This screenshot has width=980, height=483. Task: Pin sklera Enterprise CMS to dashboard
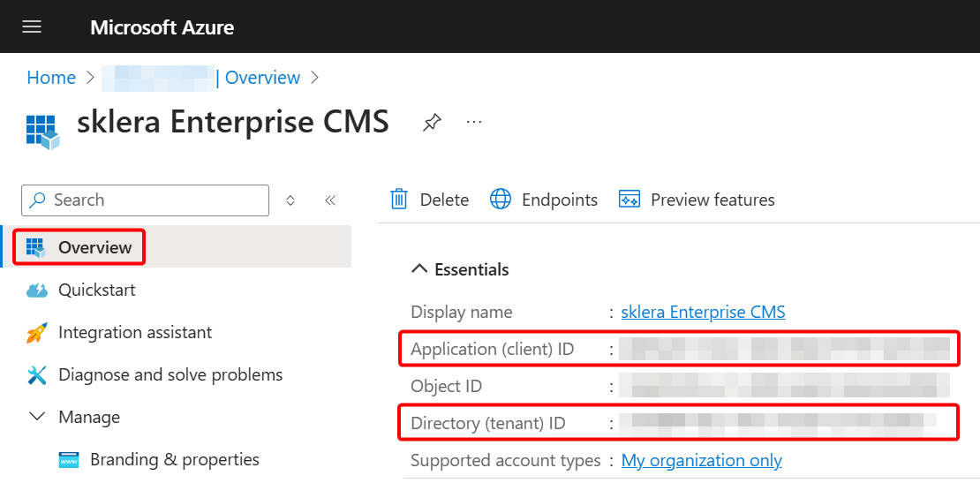click(x=431, y=122)
